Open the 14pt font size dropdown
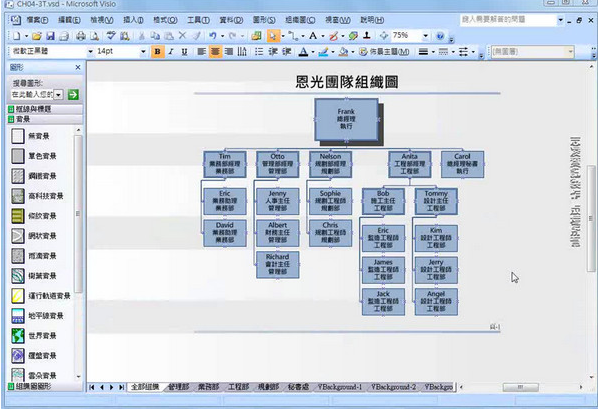Viewport: 598px width, 409px height. 143,51
